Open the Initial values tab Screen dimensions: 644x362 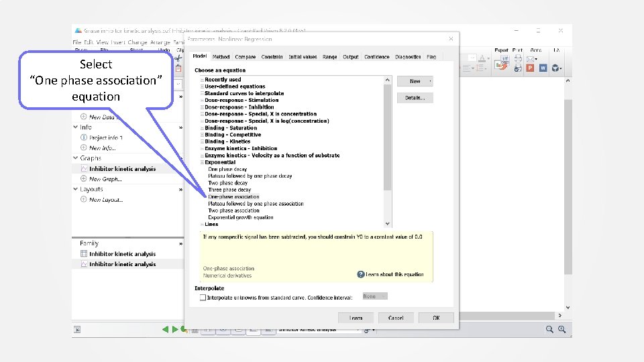coord(303,57)
